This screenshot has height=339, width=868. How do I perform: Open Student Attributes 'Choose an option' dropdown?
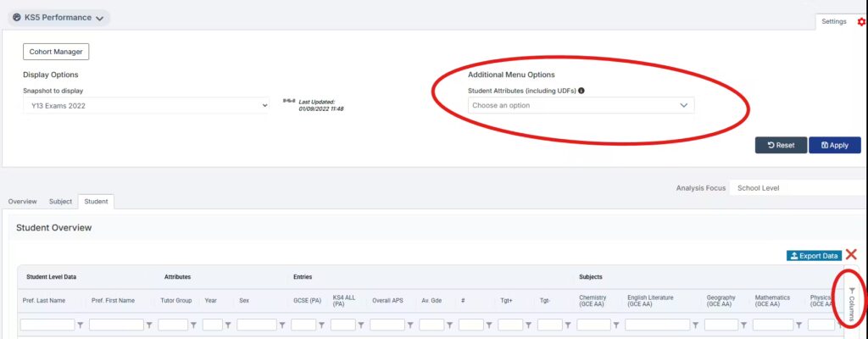[581, 106]
